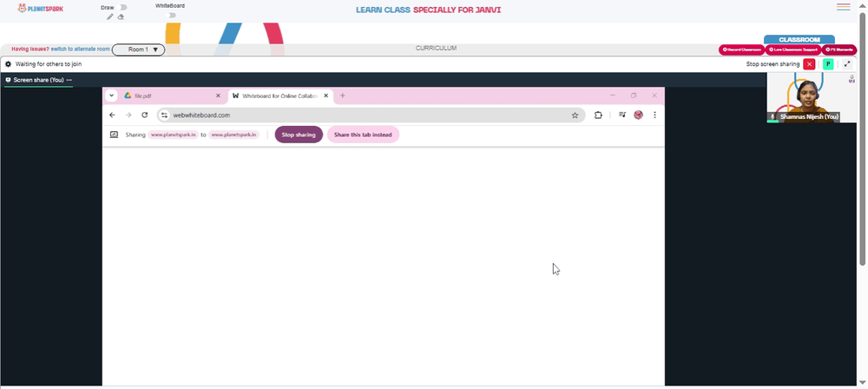Screen dimensions: 868x389
Task: Click the red stop screen sharing X
Action: [x=809, y=64]
